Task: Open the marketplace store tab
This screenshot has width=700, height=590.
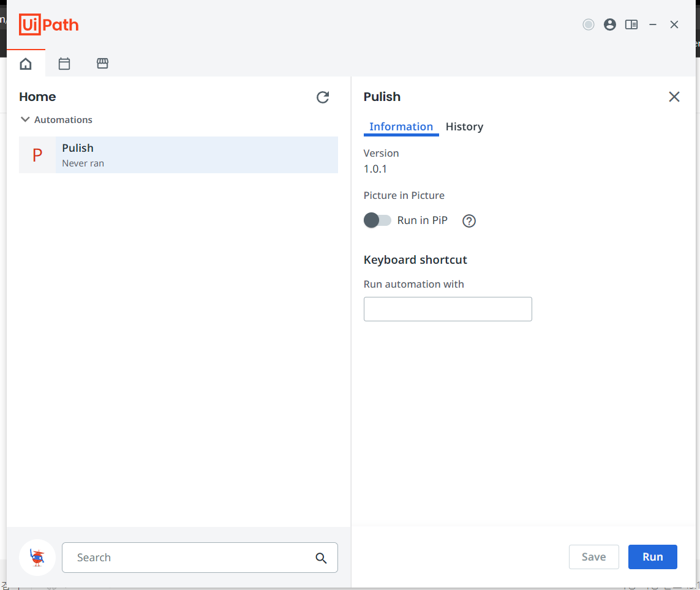Action: pyautogui.click(x=103, y=64)
